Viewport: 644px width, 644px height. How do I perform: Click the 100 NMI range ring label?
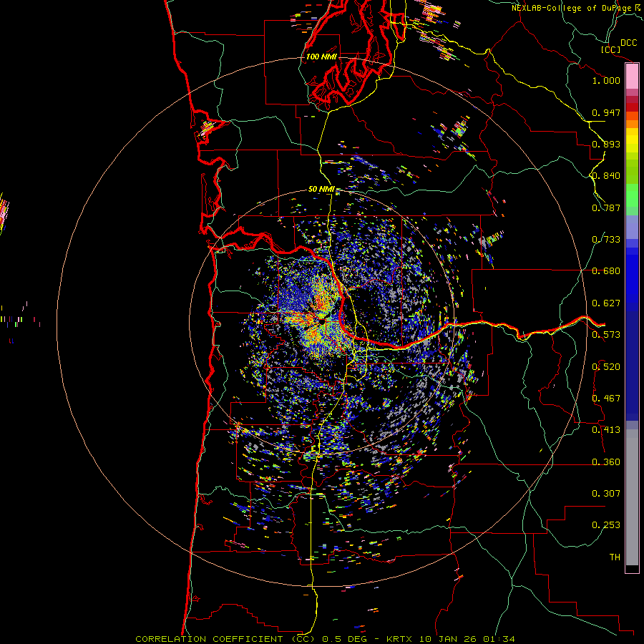coord(321,57)
